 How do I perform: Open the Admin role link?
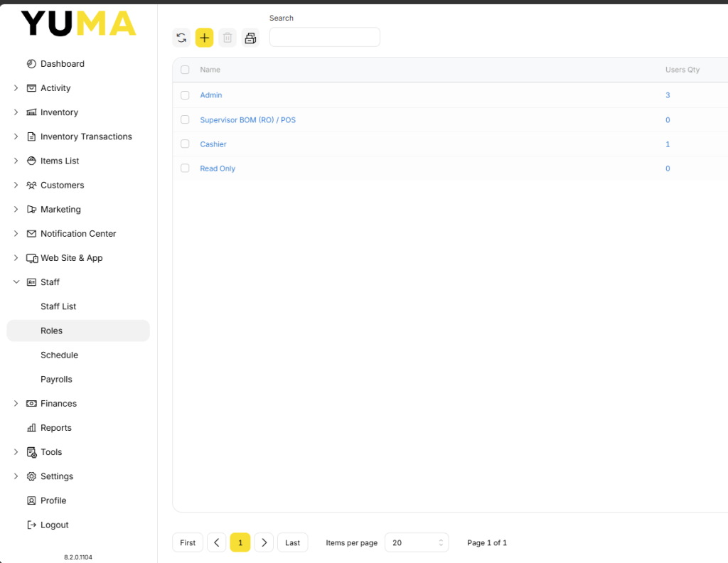point(210,95)
